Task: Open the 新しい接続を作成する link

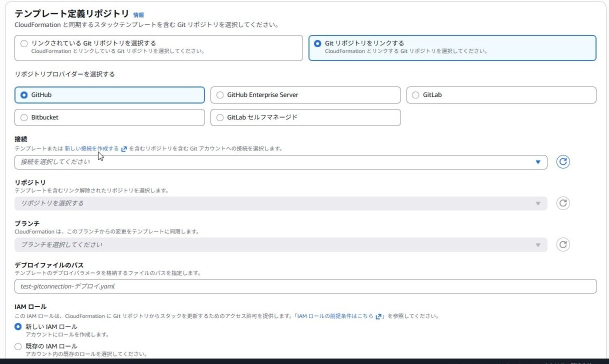Action: 91,148
